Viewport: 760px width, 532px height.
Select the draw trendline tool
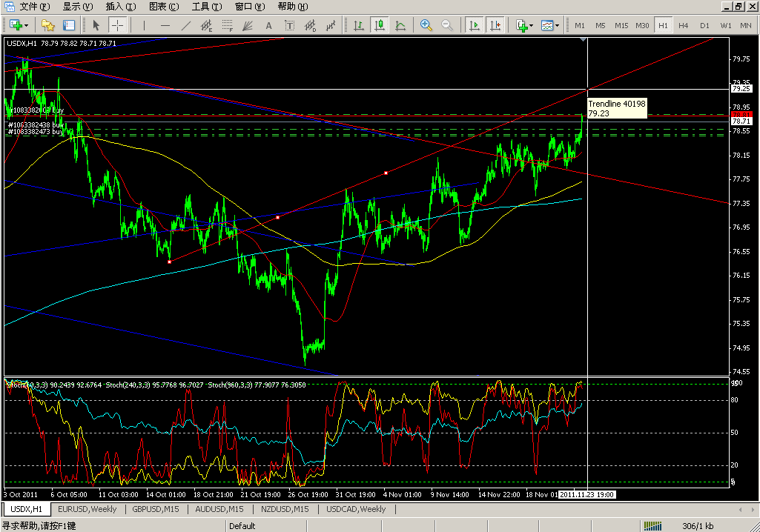tap(186, 25)
